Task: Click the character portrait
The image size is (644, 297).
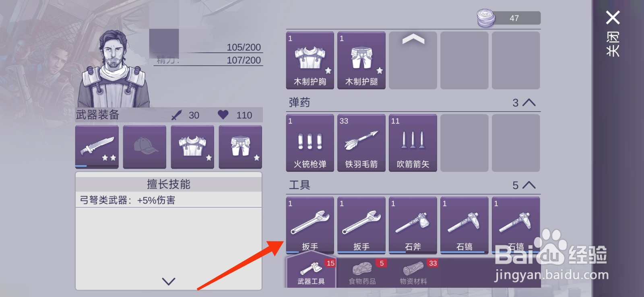Action: coord(114,68)
